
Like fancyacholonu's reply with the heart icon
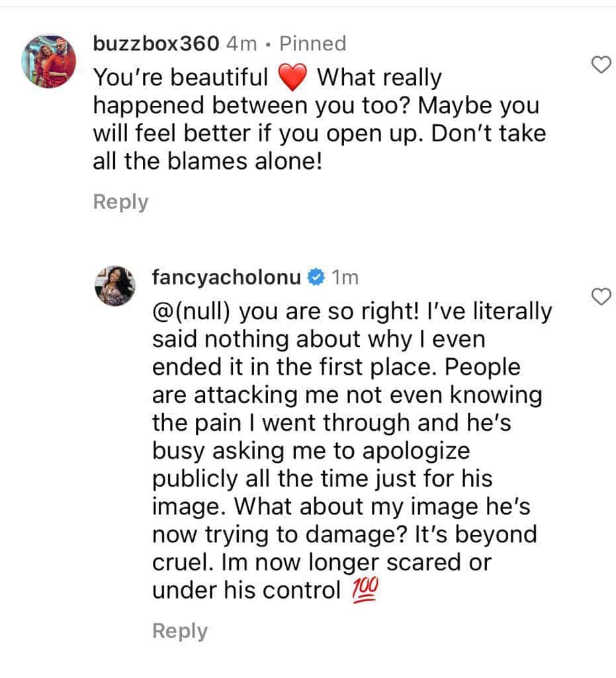(599, 298)
